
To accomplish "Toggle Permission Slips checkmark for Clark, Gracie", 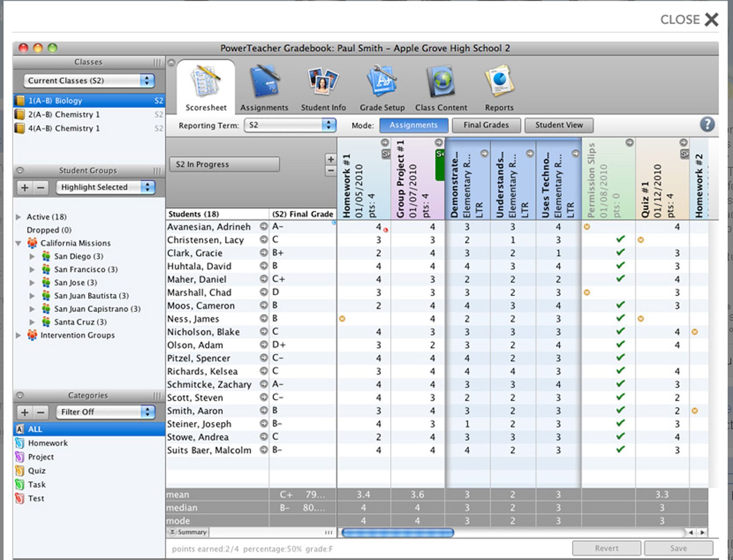I will click(x=620, y=253).
